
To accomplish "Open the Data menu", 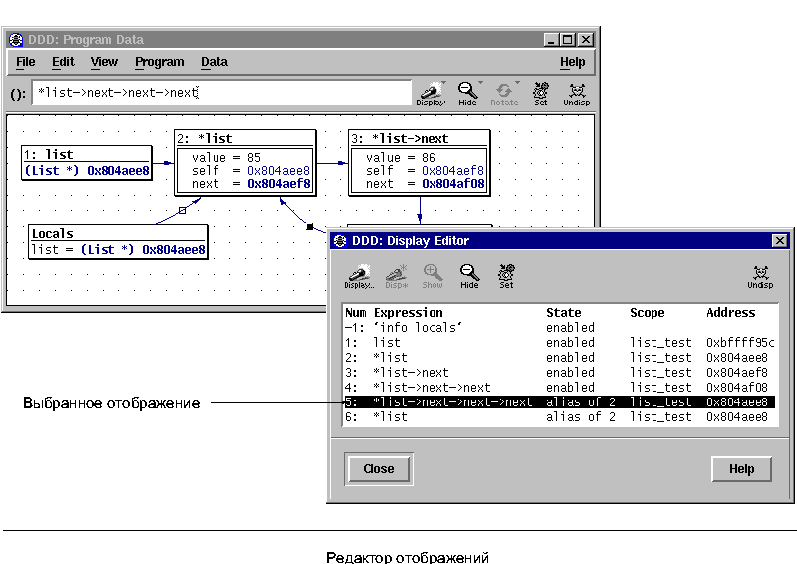I will coord(214,62).
